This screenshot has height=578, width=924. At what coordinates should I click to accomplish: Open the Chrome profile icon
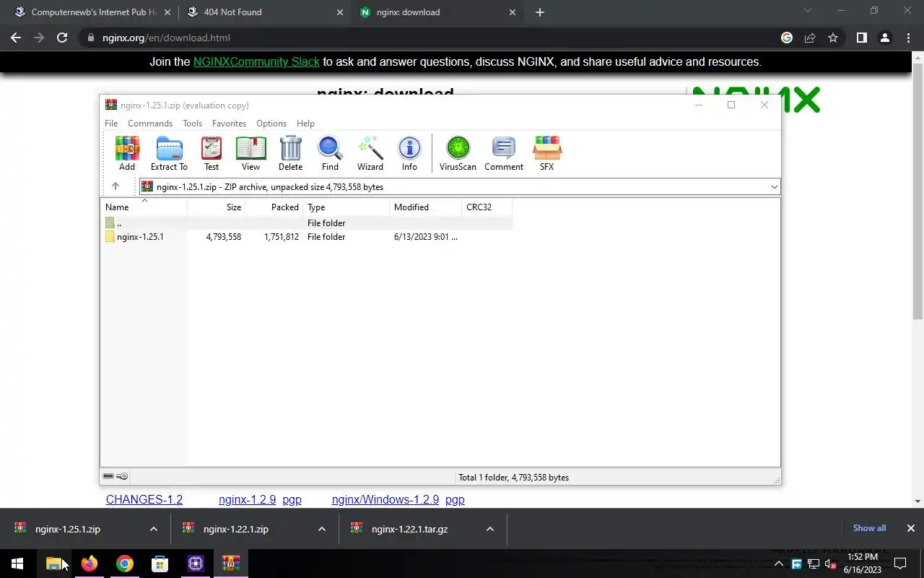pyautogui.click(x=884, y=38)
